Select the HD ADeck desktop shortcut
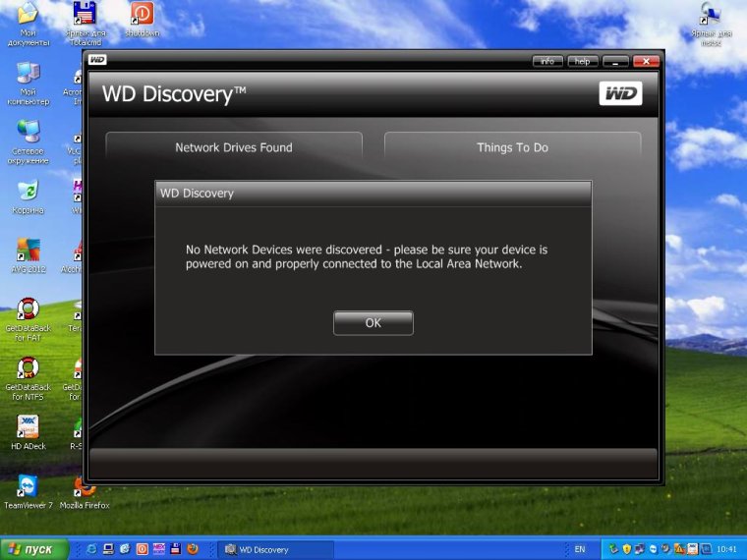 (x=29, y=432)
